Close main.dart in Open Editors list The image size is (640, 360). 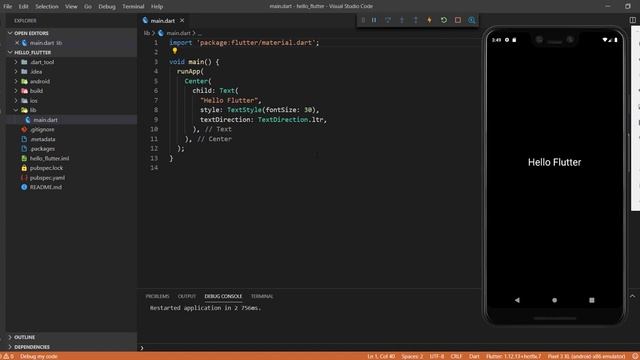[x=17, y=43]
